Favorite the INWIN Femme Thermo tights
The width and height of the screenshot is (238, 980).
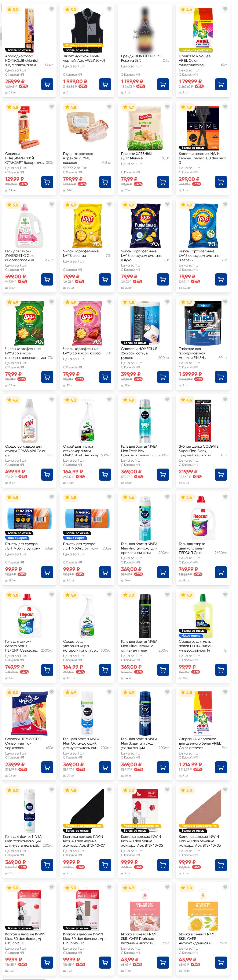click(225, 107)
